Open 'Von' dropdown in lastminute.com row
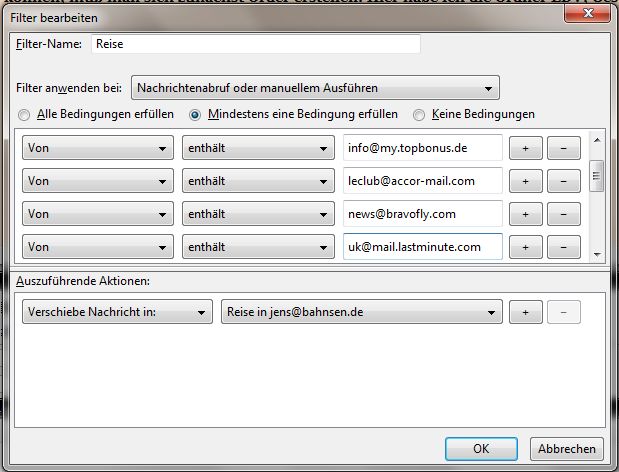This screenshot has height=472, width=619. (98, 247)
